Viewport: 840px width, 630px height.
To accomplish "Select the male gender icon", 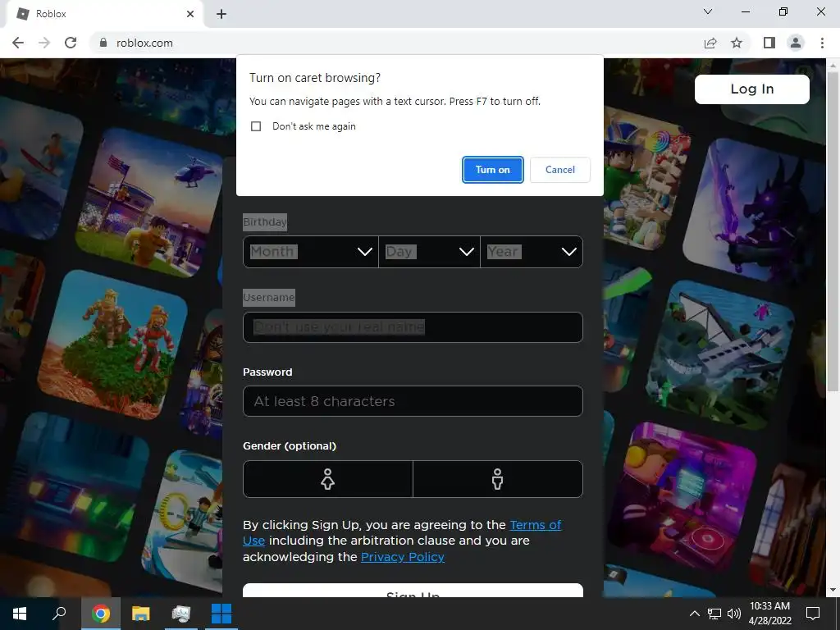I will 498,479.
